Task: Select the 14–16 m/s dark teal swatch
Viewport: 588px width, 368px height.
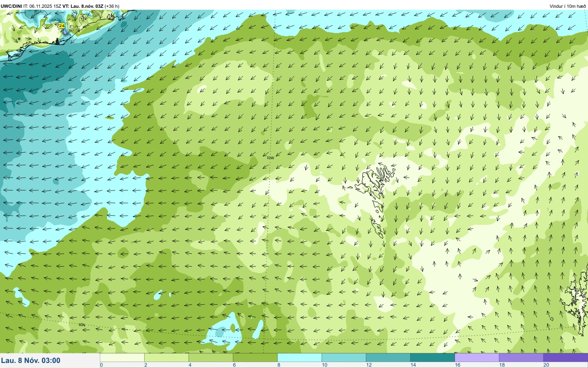Action: pyautogui.click(x=432, y=357)
